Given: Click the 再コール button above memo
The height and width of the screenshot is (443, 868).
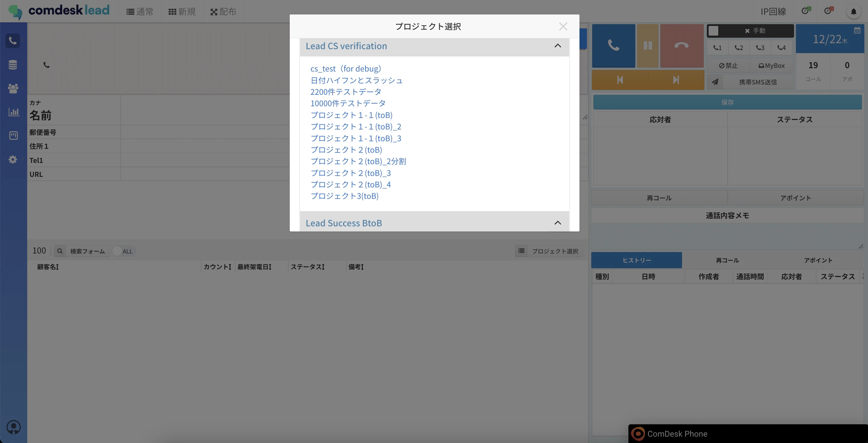Looking at the screenshot, I should point(659,198).
